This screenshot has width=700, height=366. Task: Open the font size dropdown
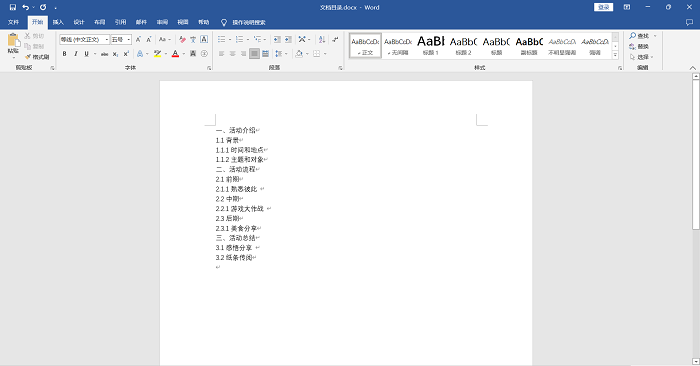(129, 40)
